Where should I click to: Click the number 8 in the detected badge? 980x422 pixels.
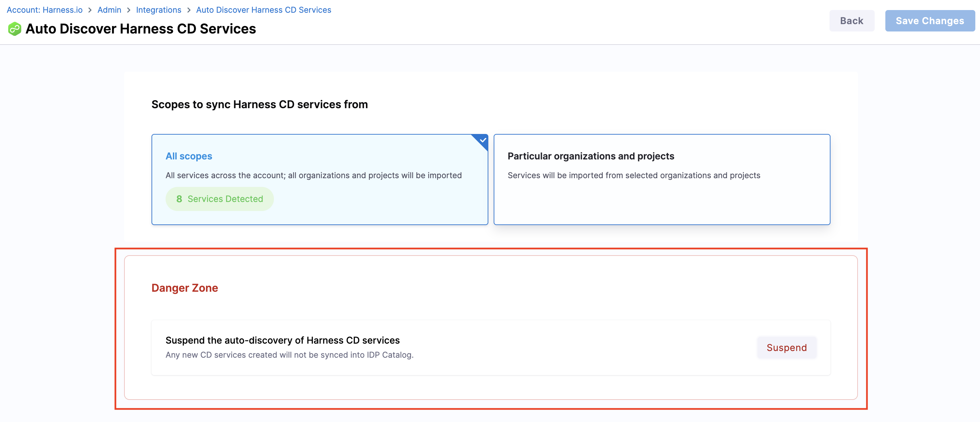pyautogui.click(x=179, y=199)
